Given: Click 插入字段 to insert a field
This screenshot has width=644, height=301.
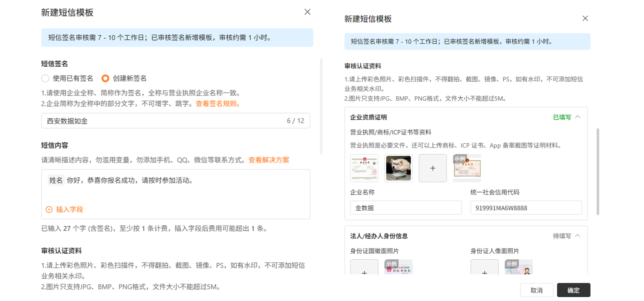Looking at the screenshot, I should click(69, 209).
